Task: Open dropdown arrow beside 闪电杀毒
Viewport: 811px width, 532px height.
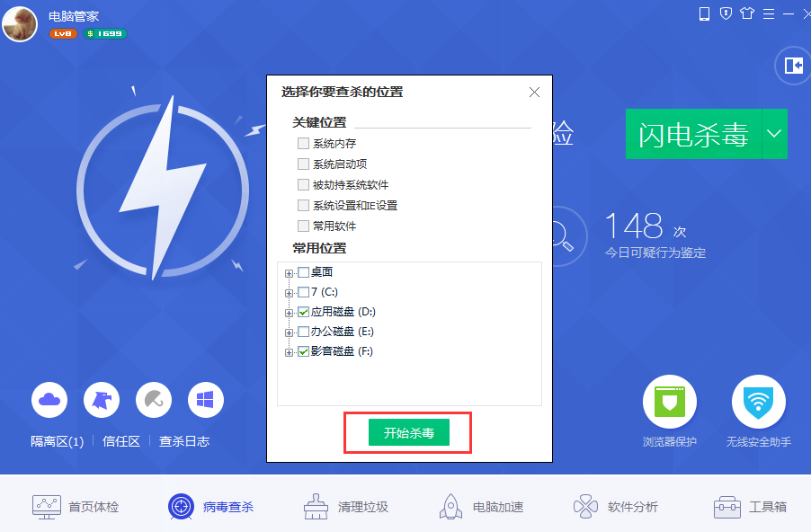Action: (774, 134)
